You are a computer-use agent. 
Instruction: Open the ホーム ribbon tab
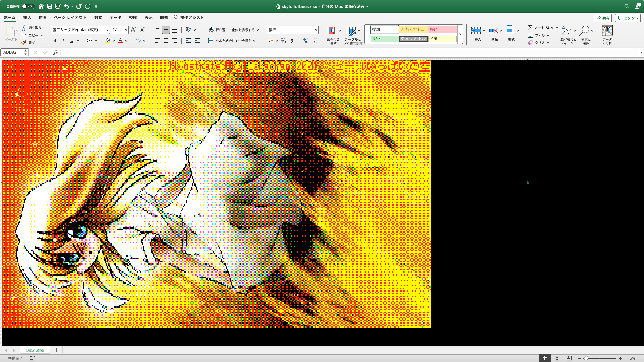9,18
